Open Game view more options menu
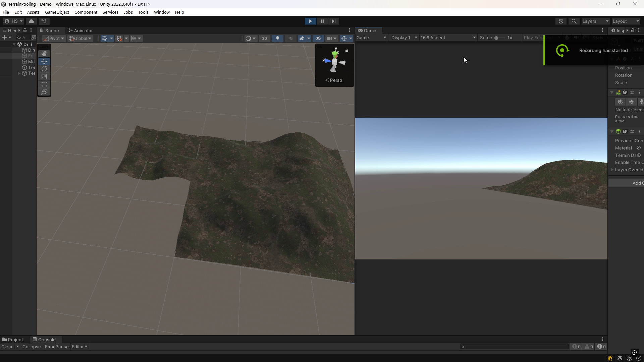The image size is (644, 362). [602, 30]
